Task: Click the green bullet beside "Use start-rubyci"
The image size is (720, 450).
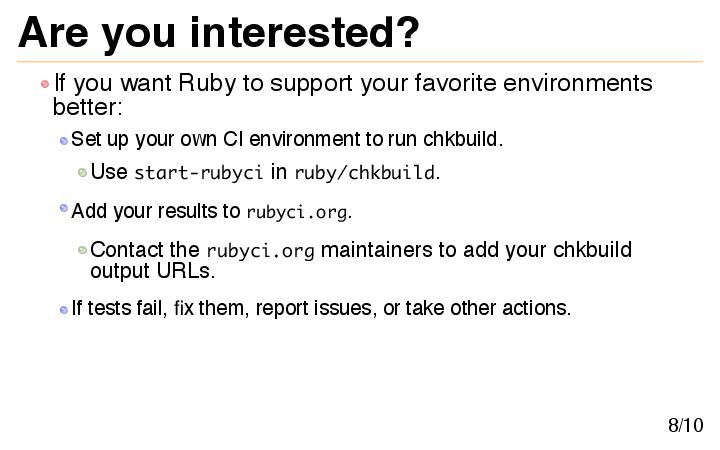Action: [x=83, y=172]
